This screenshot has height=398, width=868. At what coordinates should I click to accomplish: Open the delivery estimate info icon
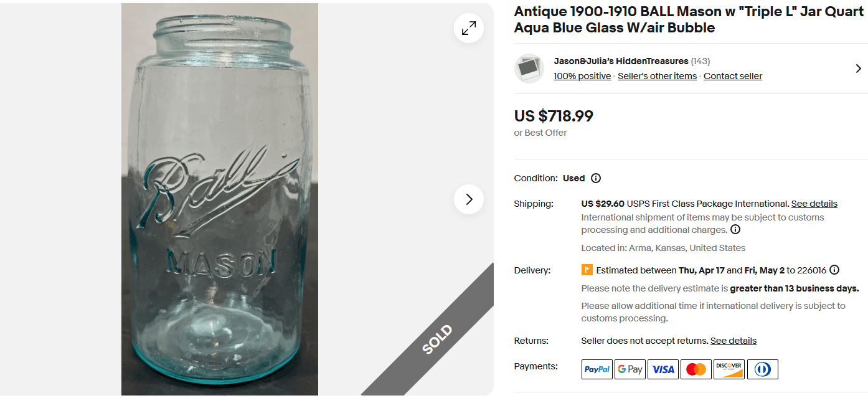pos(834,270)
